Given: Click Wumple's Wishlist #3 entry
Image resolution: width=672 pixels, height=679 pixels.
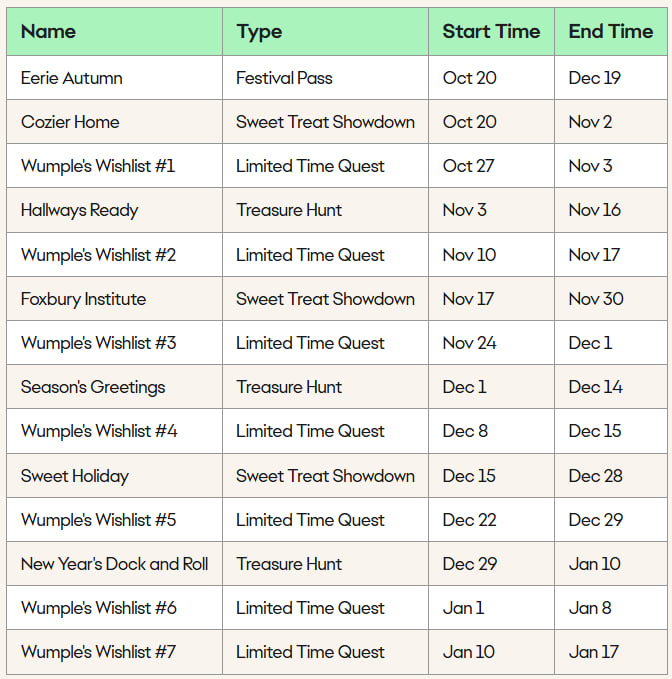Looking at the screenshot, I should [98, 343].
